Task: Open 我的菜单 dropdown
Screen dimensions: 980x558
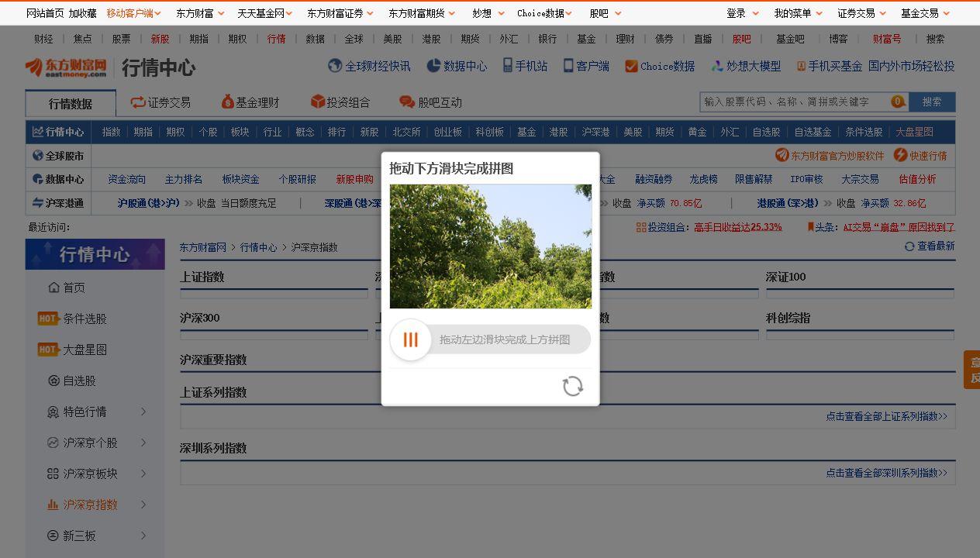Action: 799,13
